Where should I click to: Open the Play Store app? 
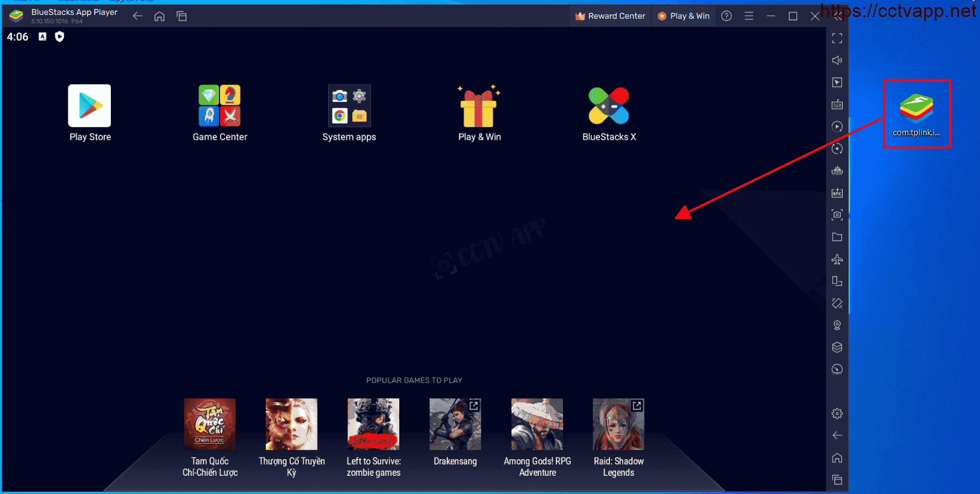(89, 106)
